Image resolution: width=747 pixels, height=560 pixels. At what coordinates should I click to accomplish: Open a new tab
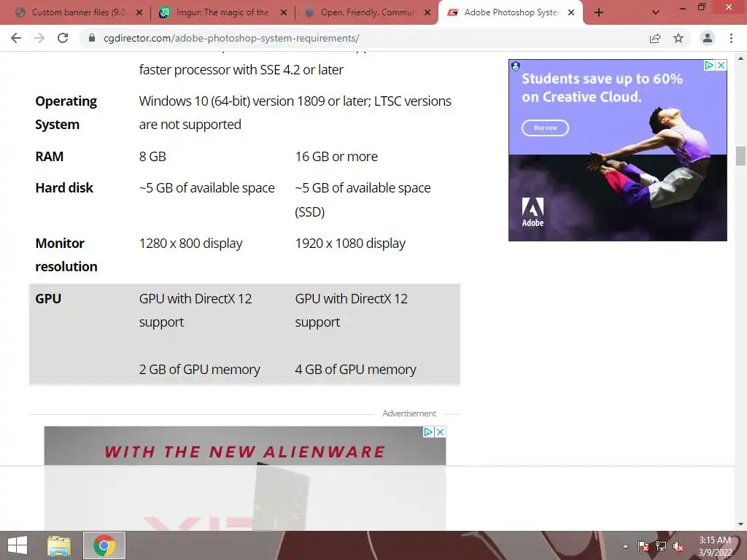point(599,12)
